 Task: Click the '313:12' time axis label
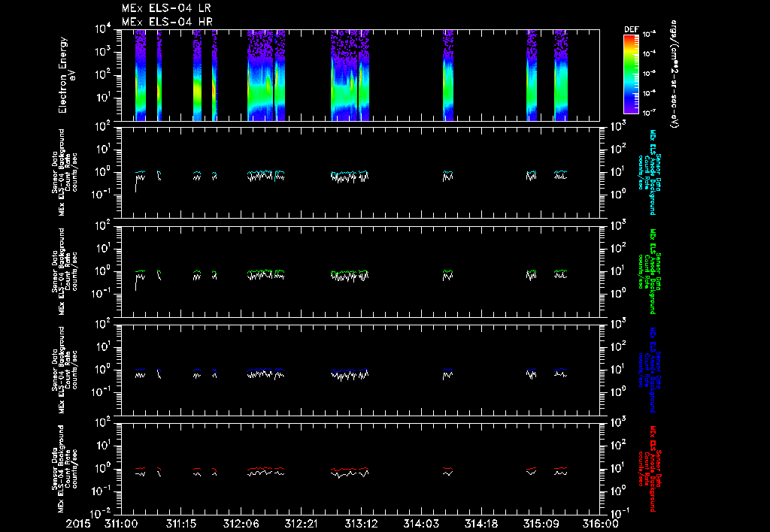pyautogui.click(x=360, y=524)
